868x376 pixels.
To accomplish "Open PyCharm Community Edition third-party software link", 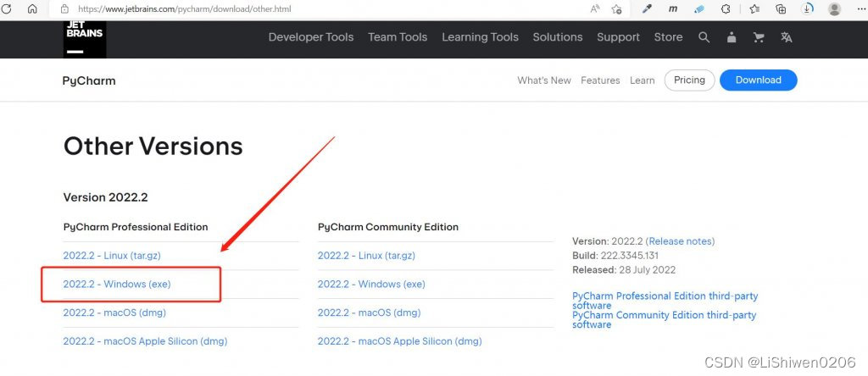I will (665, 319).
